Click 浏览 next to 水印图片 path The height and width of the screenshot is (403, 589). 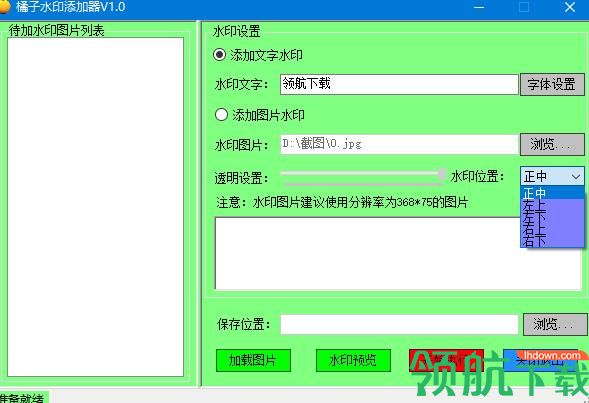coord(552,144)
